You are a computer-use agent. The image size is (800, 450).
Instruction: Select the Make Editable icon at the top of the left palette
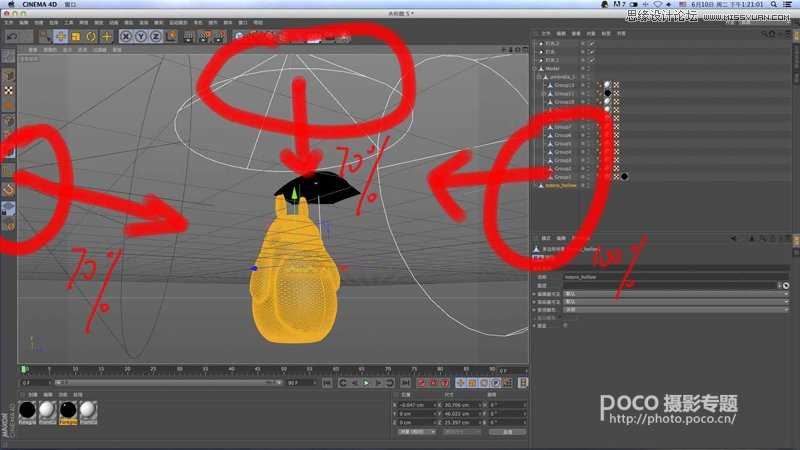(x=9, y=55)
